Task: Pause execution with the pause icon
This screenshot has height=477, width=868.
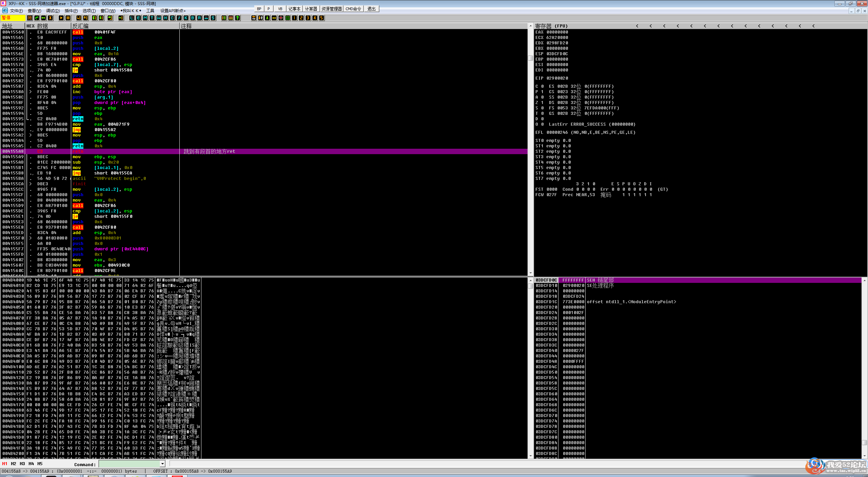Action: click(68, 18)
